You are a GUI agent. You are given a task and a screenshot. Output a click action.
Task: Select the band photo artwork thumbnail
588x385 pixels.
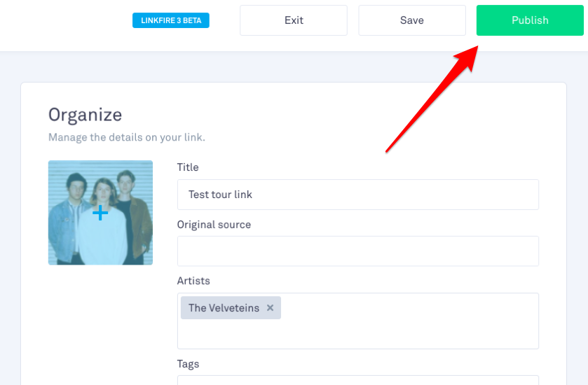[100, 213]
